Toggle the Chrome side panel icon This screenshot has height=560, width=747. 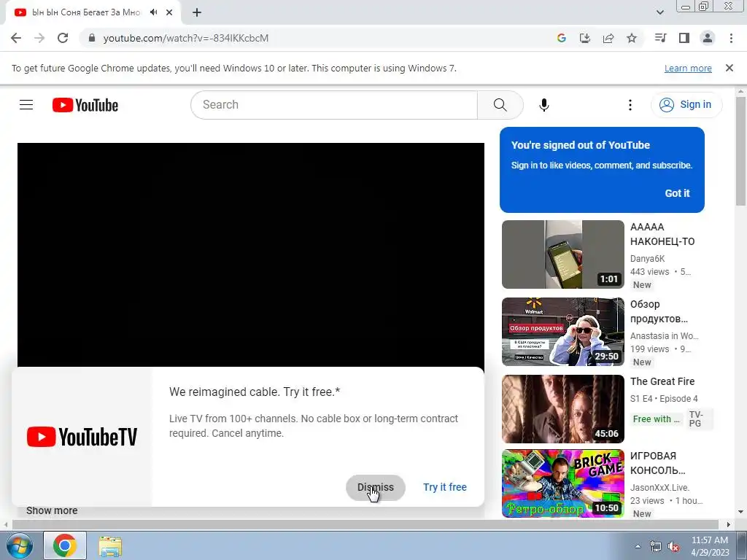(x=684, y=38)
